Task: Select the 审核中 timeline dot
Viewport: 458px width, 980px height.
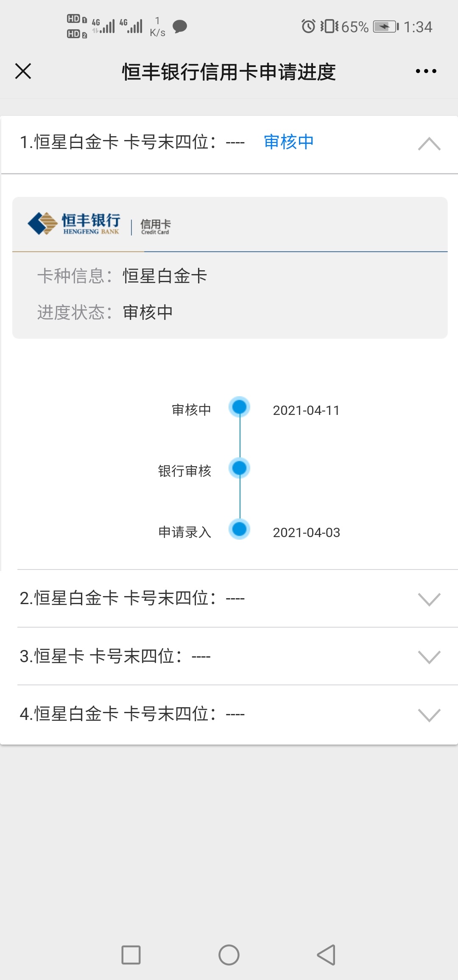Action: click(x=240, y=407)
